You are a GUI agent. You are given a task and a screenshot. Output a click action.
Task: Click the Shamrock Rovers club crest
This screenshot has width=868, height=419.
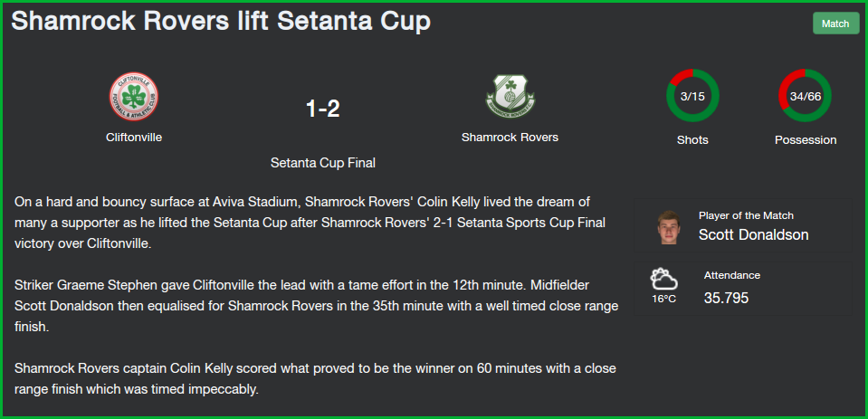tap(510, 96)
